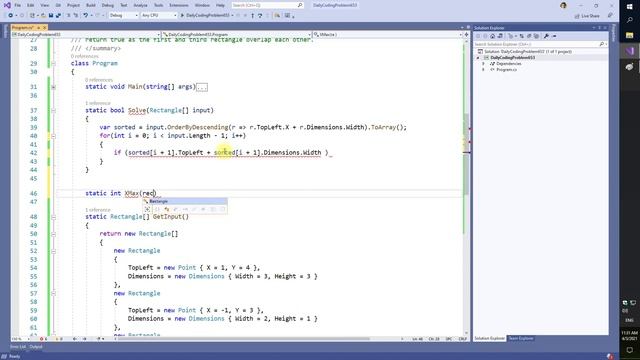Click the error count icon in editor status strip
640x360 pixels.
tap(42, 339)
